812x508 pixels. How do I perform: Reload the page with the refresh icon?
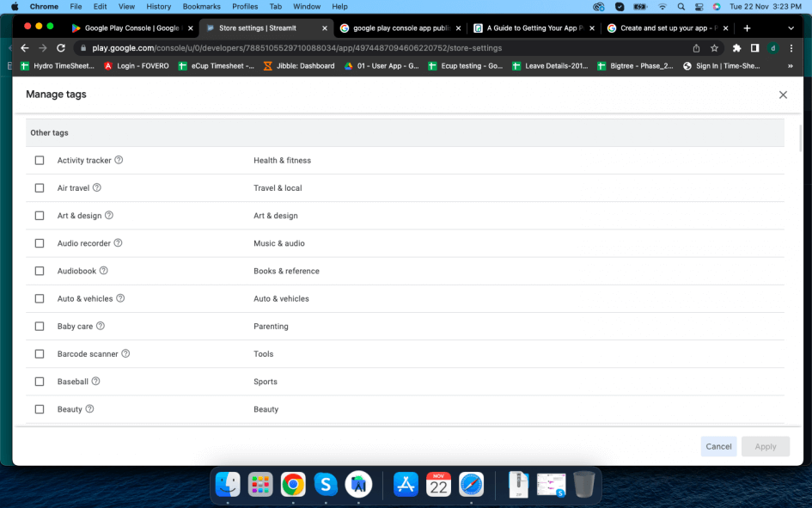click(61, 48)
